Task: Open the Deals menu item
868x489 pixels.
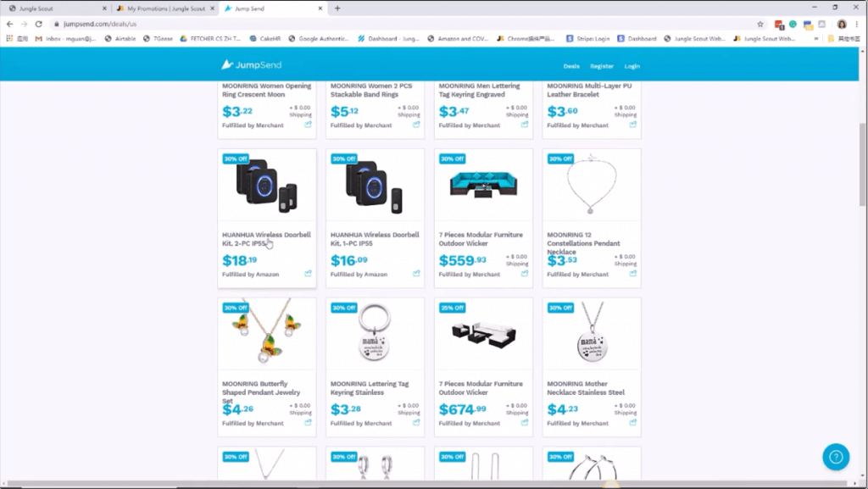Action: pos(571,66)
